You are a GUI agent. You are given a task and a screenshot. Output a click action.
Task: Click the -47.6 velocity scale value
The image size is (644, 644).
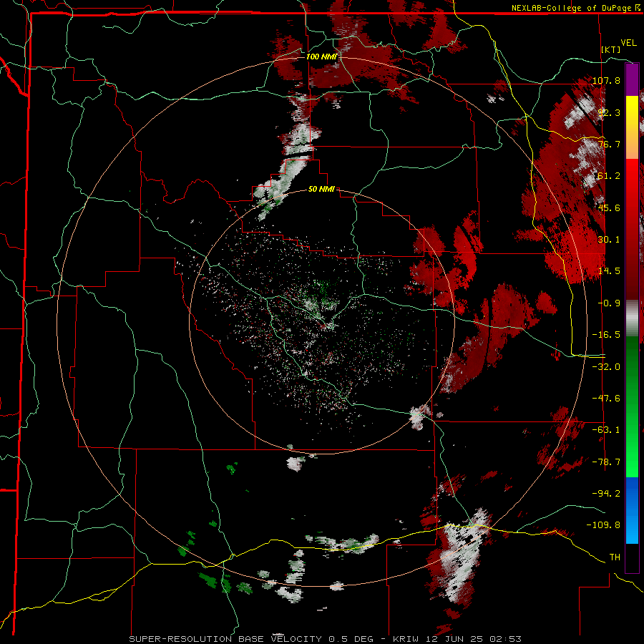tap(606, 399)
